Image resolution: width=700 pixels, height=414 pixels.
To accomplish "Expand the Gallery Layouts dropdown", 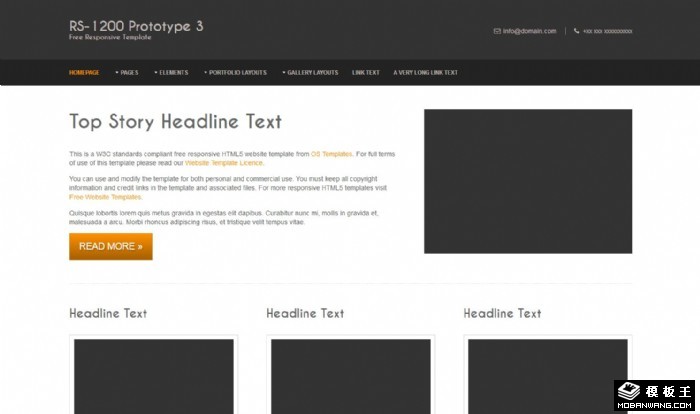I will [310, 73].
